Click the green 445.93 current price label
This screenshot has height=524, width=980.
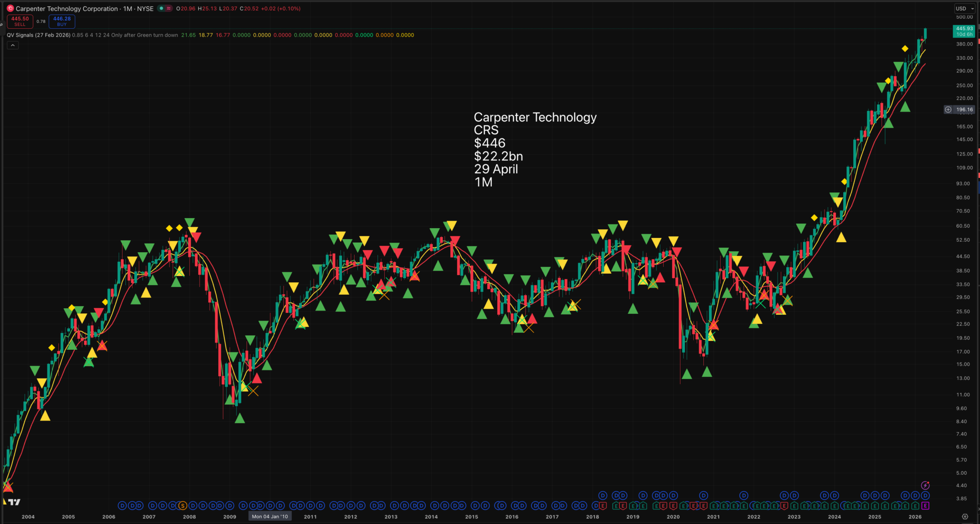(964, 31)
